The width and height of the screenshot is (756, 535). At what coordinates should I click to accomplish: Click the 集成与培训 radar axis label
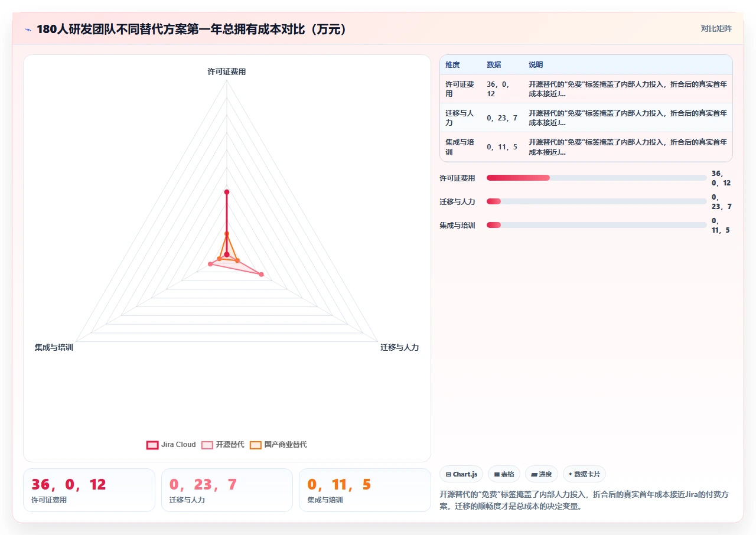54,347
